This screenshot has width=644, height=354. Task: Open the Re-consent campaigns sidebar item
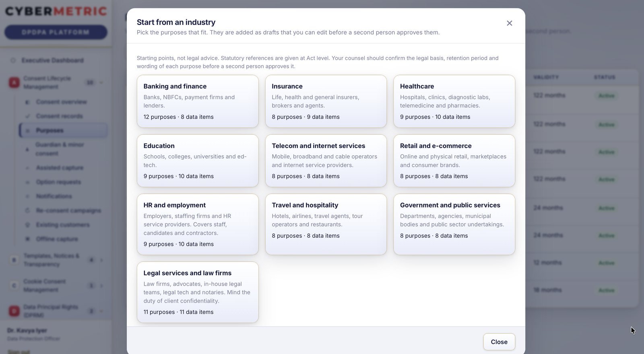point(68,210)
